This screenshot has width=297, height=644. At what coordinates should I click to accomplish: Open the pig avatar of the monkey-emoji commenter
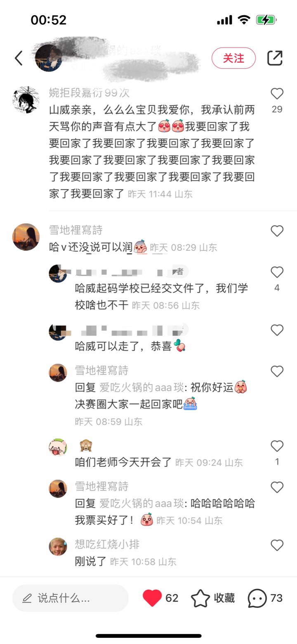coord(58,447)
